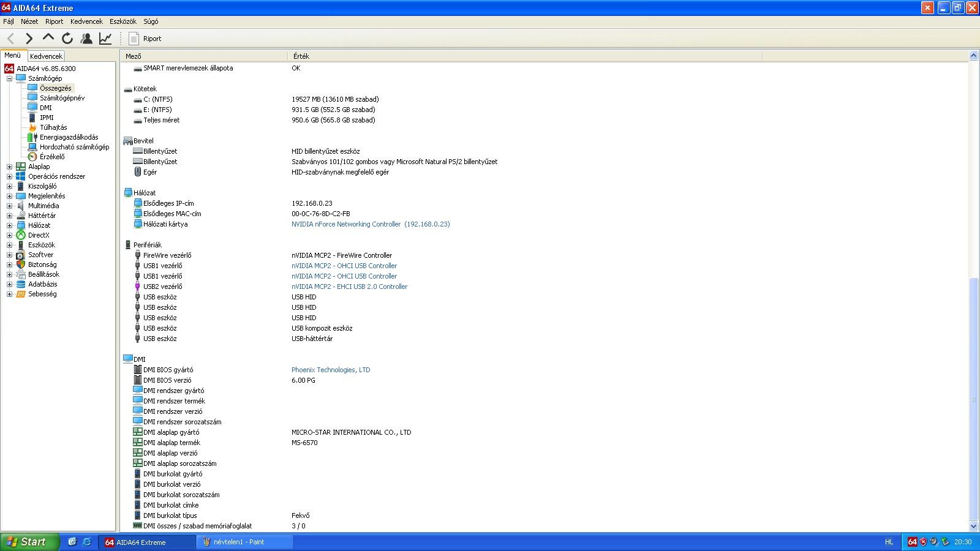
Task: Click the Beállítások settings icon
Action: [x=21, y=274]
